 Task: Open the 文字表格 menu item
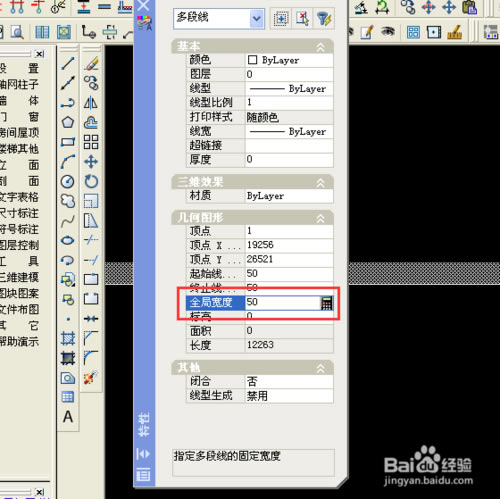tap(19, 197)
